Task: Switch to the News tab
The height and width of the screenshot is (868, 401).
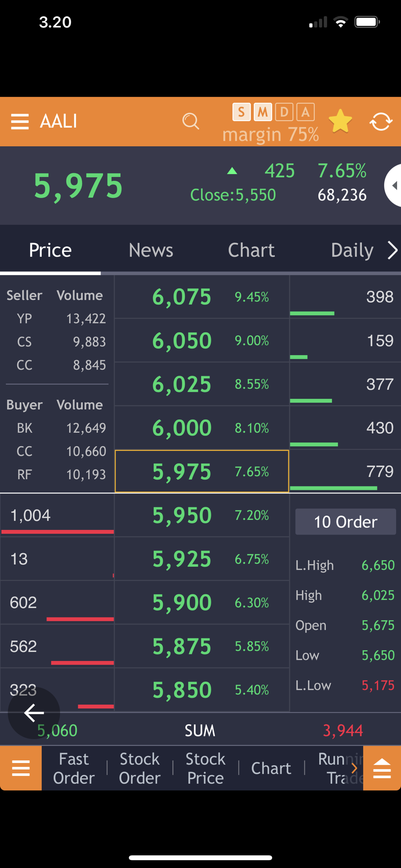Action: pos(151,250)
